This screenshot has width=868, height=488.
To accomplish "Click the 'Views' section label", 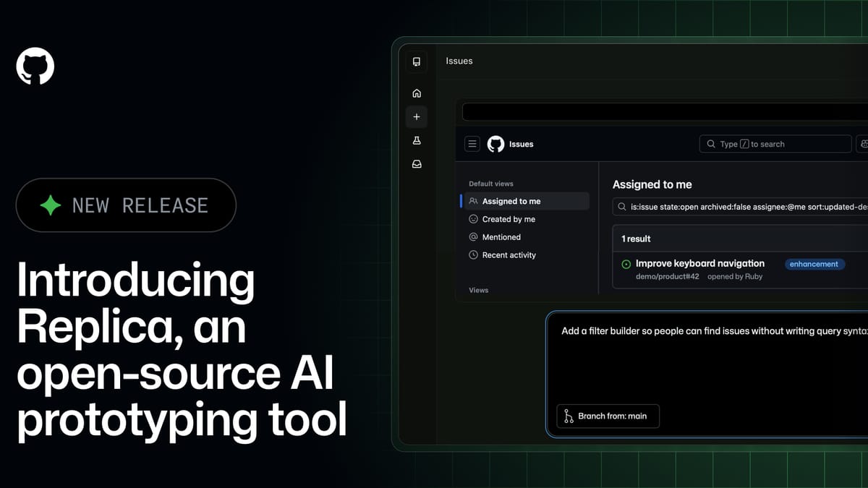I will point(479,290).
